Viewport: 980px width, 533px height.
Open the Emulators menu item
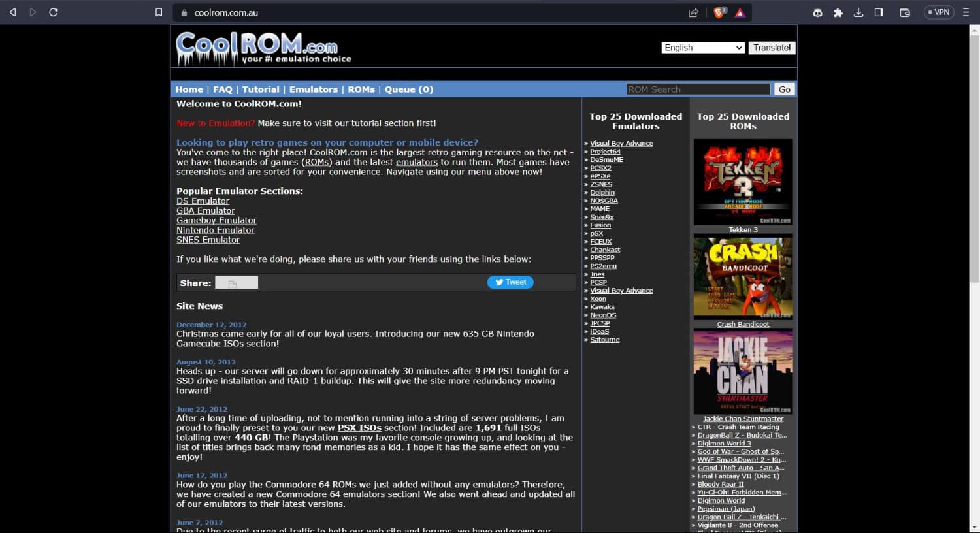click(x=314, y=89)
